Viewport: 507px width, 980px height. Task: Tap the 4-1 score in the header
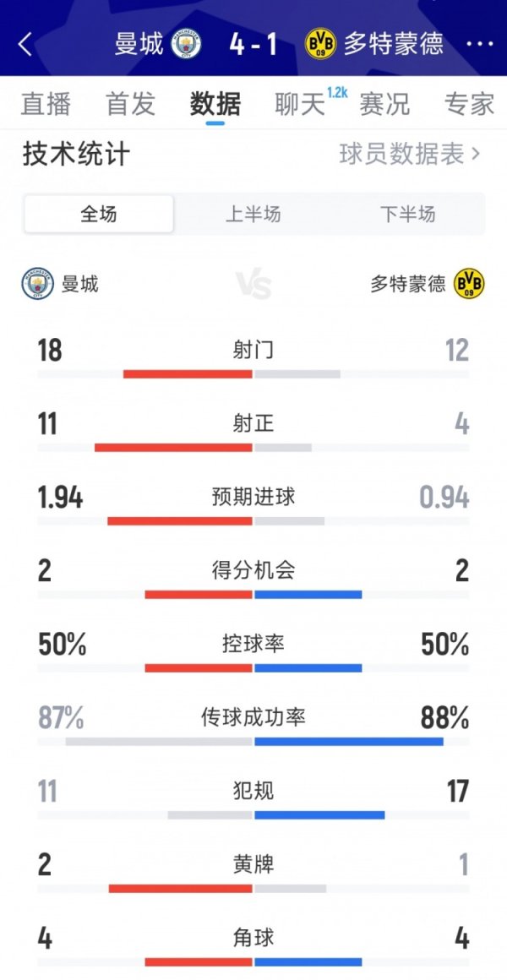tap(253, 46)
